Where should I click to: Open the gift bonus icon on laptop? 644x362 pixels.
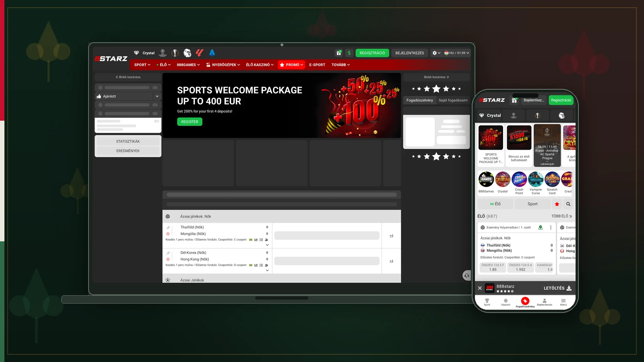(339, 53)
